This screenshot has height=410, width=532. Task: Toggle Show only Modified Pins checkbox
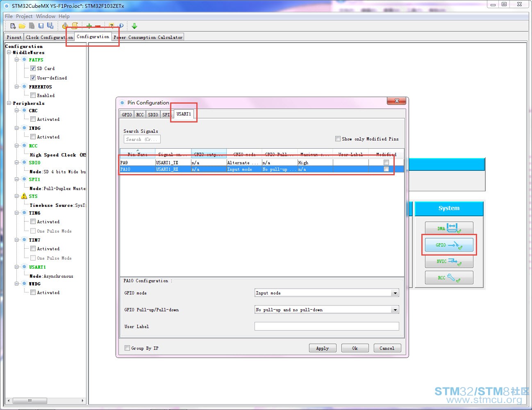coord(338,139)
